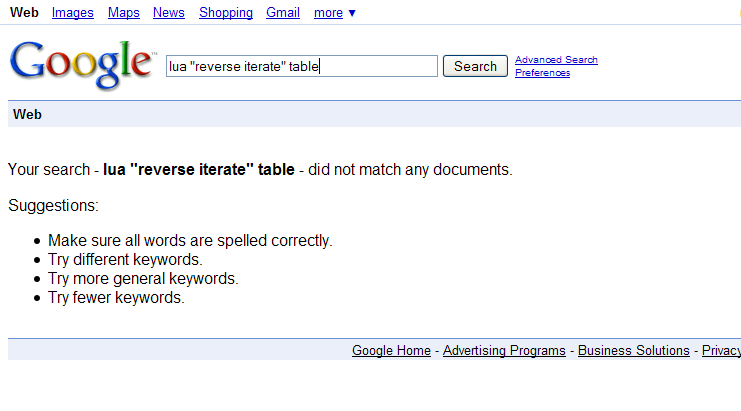Open Advertising Programs footer link
The width and height of the screenshot is (741, 411).
[x=504, y=351]
